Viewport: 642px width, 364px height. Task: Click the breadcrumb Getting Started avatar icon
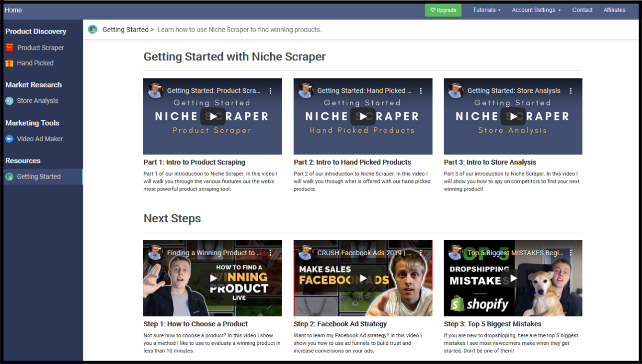coord(92,29)
